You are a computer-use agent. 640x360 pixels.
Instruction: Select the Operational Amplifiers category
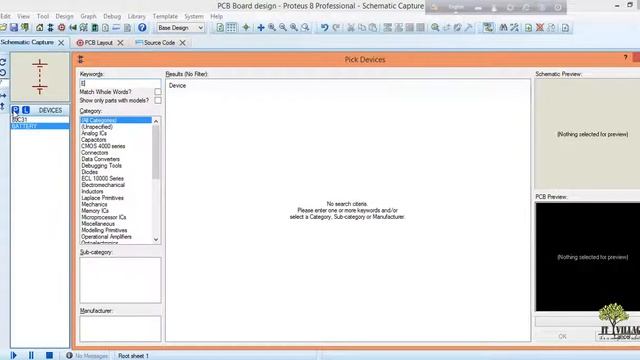[x=106, y=237]
